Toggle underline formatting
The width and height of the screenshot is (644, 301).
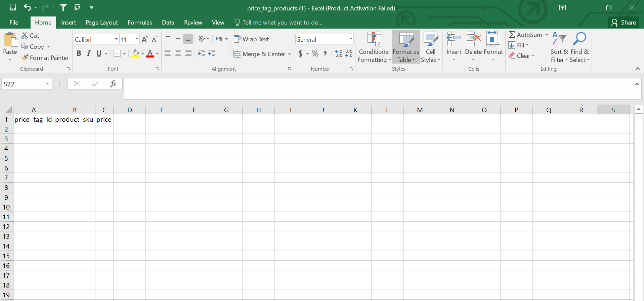pyautogui.click(x=99, y=53)
